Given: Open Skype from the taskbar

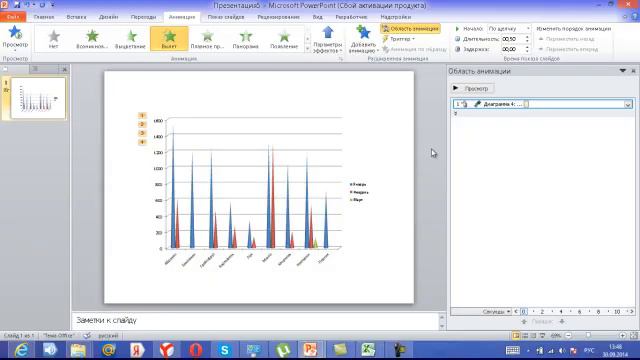Looking at the screenshot, I should point(224,350).
